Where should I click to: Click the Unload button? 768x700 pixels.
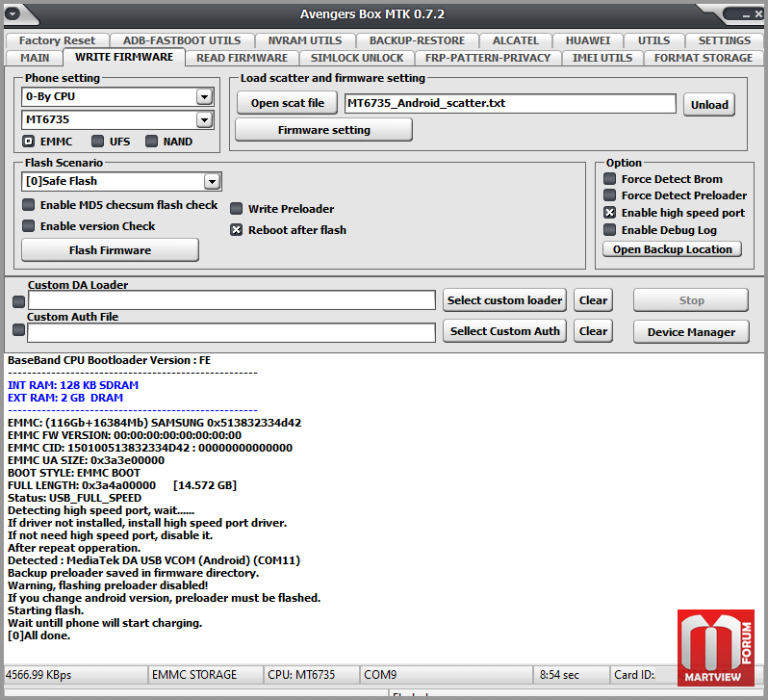pyautogui.click(x=709, y=104)
